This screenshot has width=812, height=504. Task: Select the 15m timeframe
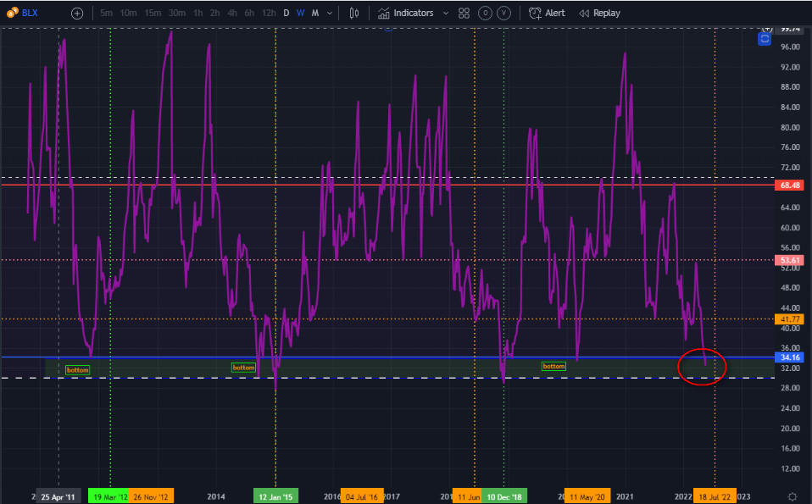click(x=153, y=13)
